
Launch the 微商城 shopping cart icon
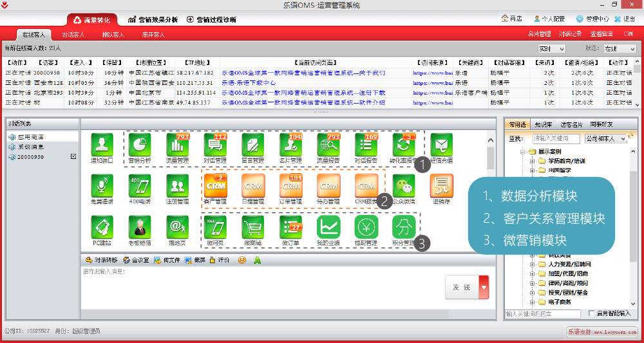pyautogui.click(x=252, y=228)
